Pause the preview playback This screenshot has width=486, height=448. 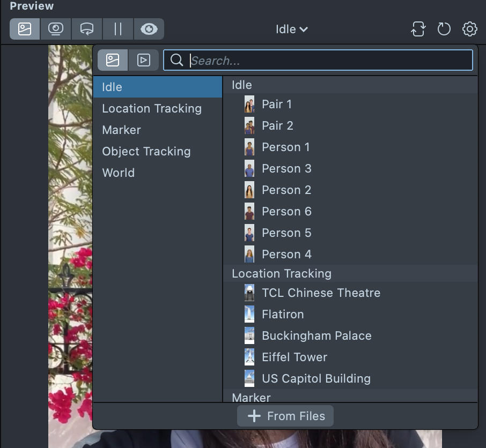117,29
